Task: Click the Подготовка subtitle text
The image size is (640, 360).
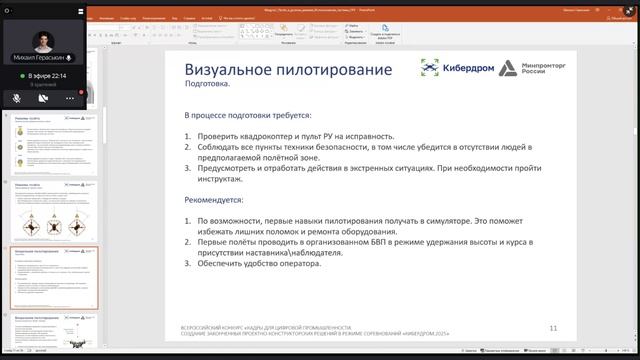Action: 207,84
